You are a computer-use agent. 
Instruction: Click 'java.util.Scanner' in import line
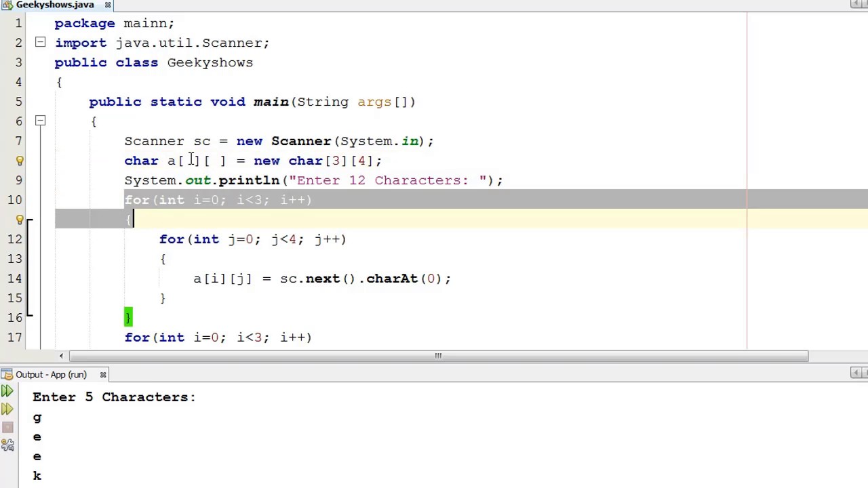coord(188,43)
